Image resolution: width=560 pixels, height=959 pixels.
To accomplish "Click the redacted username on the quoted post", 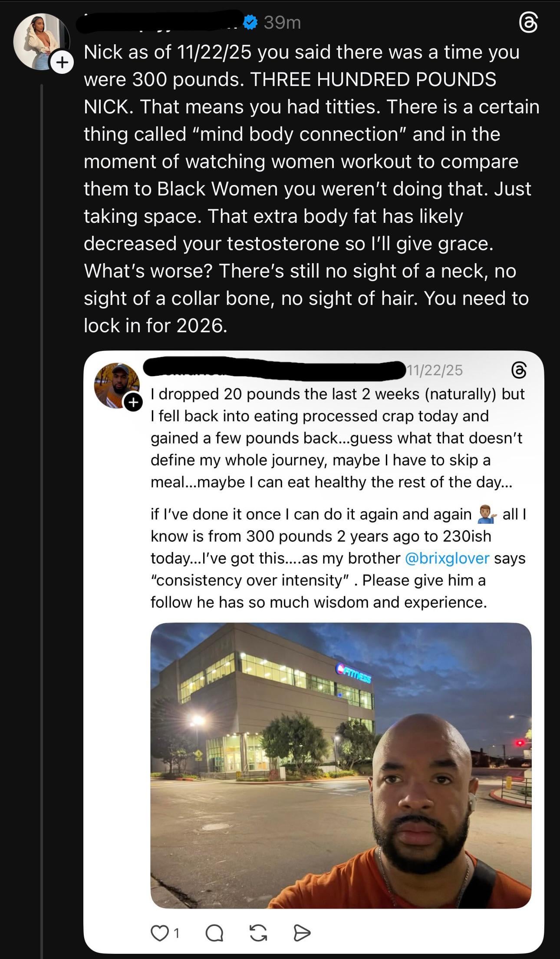I will (273, 369).
